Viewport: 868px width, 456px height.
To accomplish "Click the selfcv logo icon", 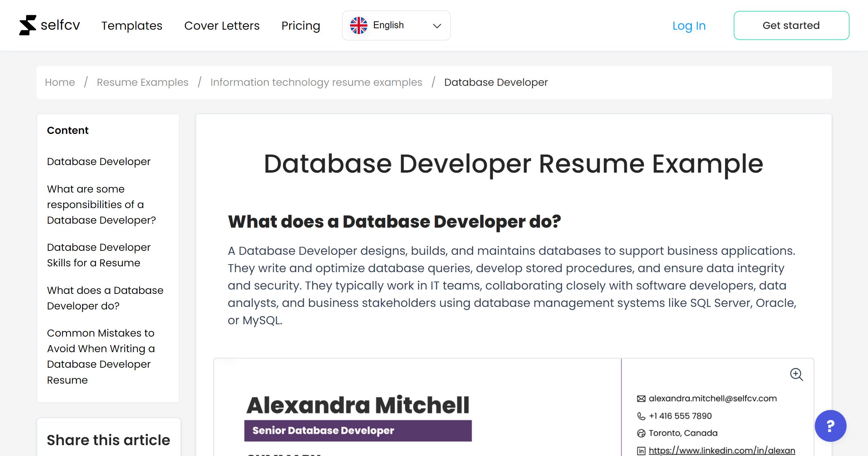I will click(27, 25).
